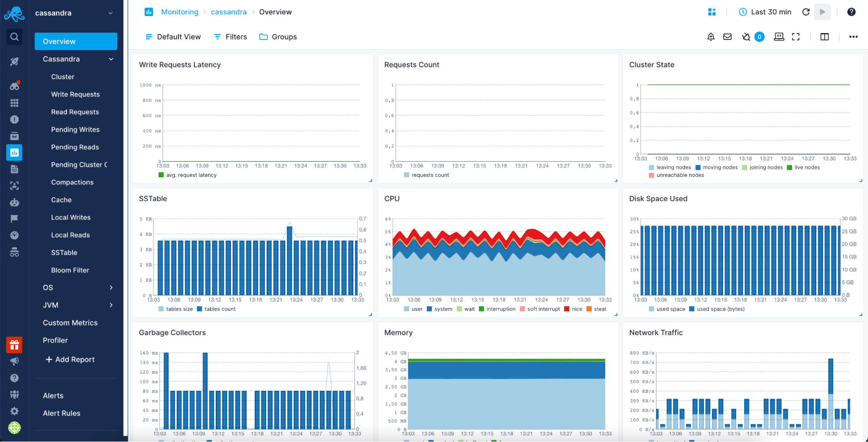Open the dashboards grid icon in sidebar
The height and width of the screenshot is (442, 868).
click(14, 103)
